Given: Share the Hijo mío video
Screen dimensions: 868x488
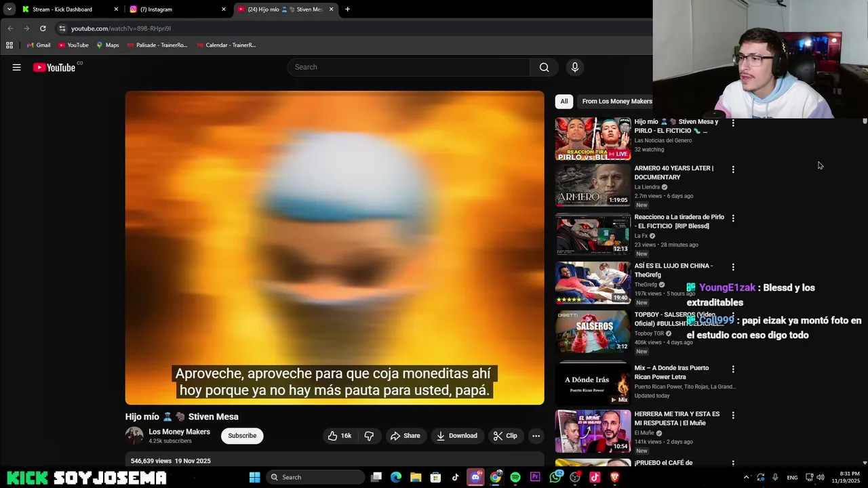Looking at the screenshot, I should pyautogui.click(x=405, y=436).
